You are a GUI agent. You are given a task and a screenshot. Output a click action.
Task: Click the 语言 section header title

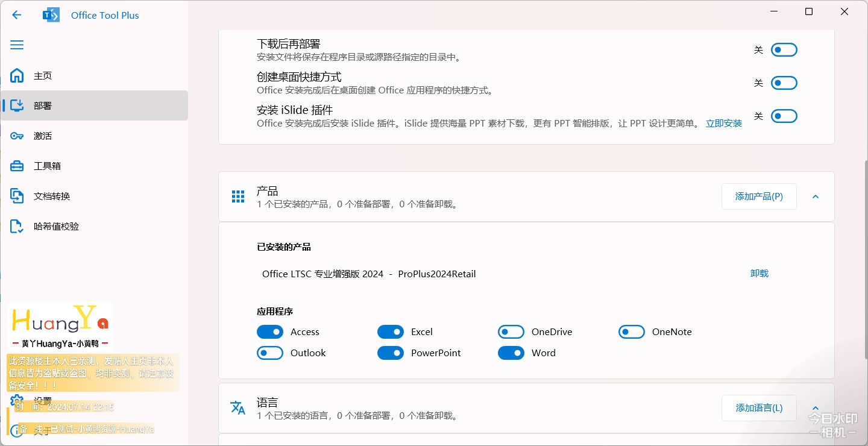pyautogui.click(x=268, y=403)
